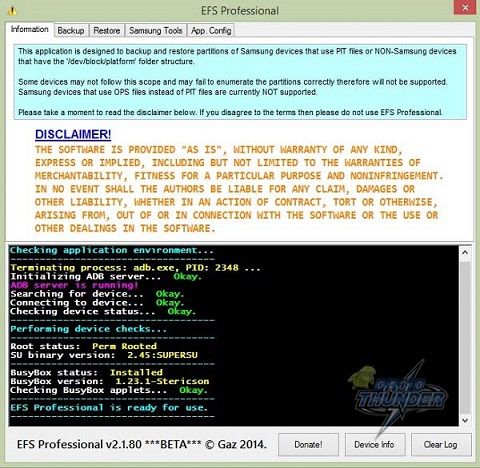Click 'SU binary version: 2.45:SUPERSU' line
This screenshot has width=480, height=468.
[104, 355]
